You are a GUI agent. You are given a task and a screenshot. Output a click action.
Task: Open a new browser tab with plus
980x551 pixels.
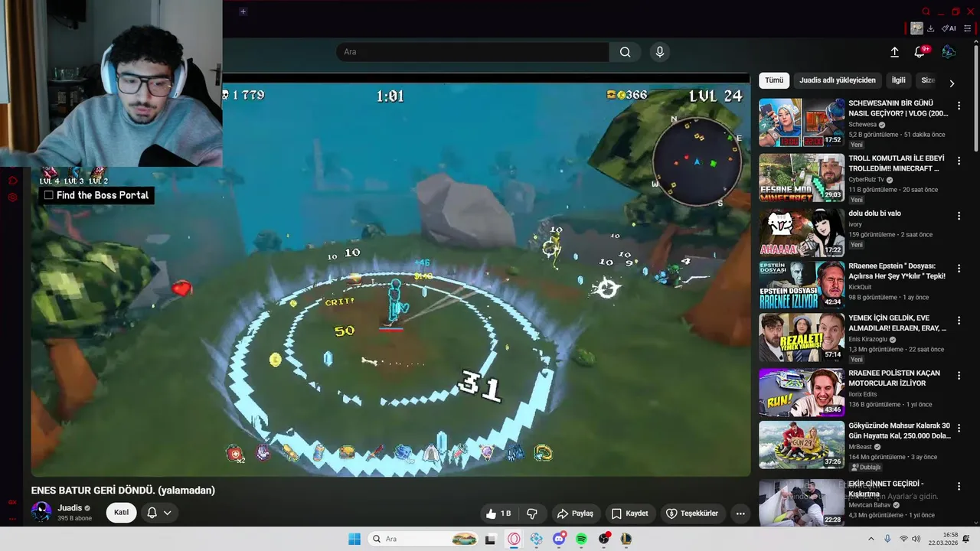(243, 11)
